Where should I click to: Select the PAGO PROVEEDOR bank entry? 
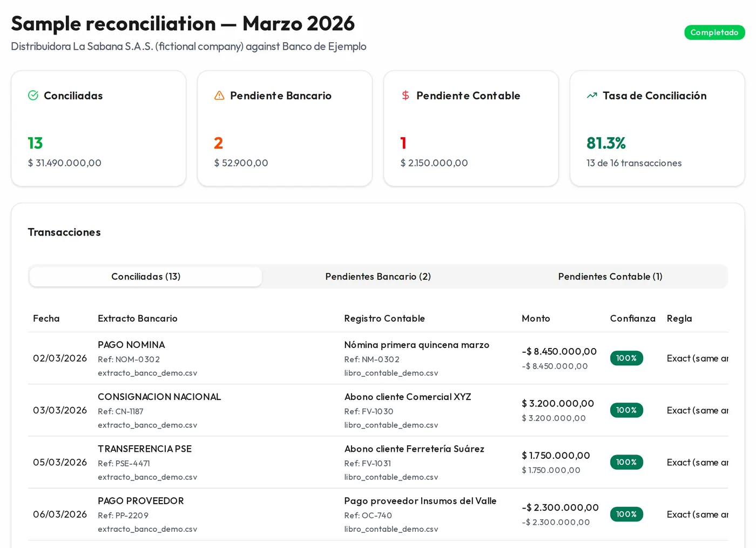pyautogui.click(x=141, y=501)
